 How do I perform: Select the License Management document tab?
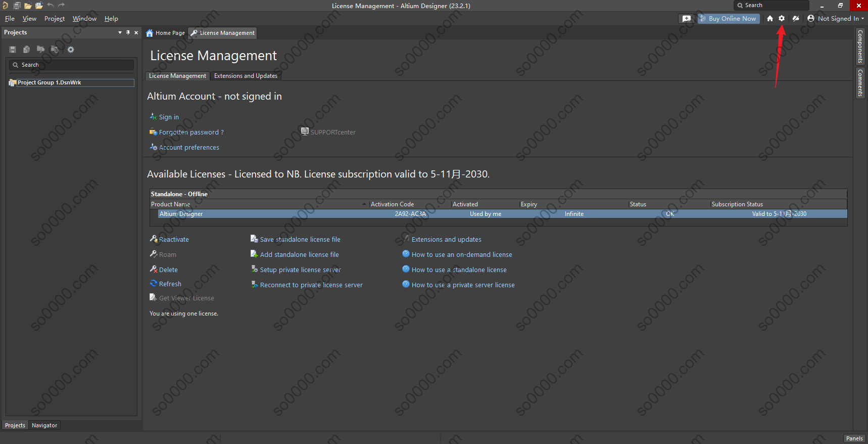(x=222, y=33)
